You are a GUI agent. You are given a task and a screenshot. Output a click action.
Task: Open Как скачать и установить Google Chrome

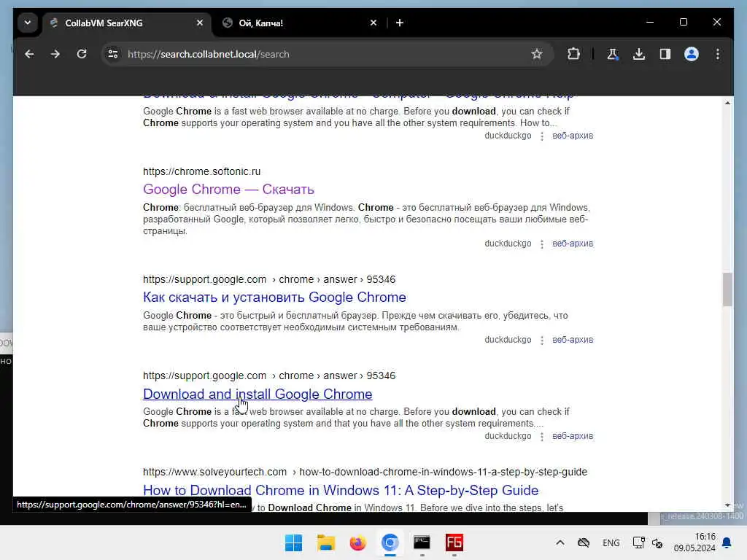(274, 297)
